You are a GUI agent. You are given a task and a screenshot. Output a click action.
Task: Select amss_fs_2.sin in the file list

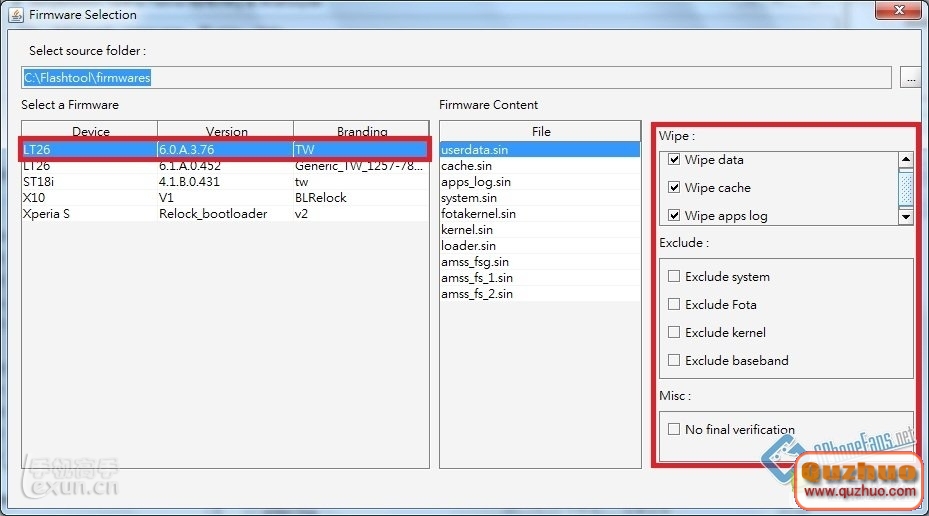[540, 293]
